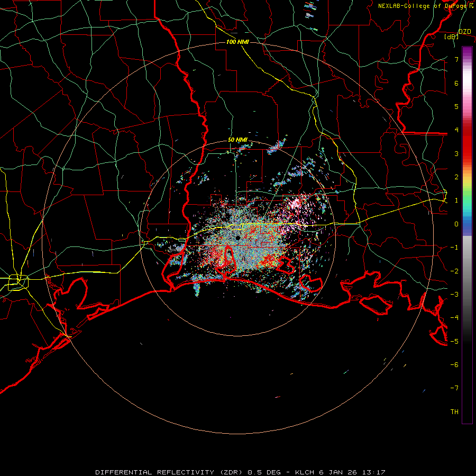Viewport: 476px width, 476px height.
Task: Click the 3 value on the scale
Action: click(456, 153)
